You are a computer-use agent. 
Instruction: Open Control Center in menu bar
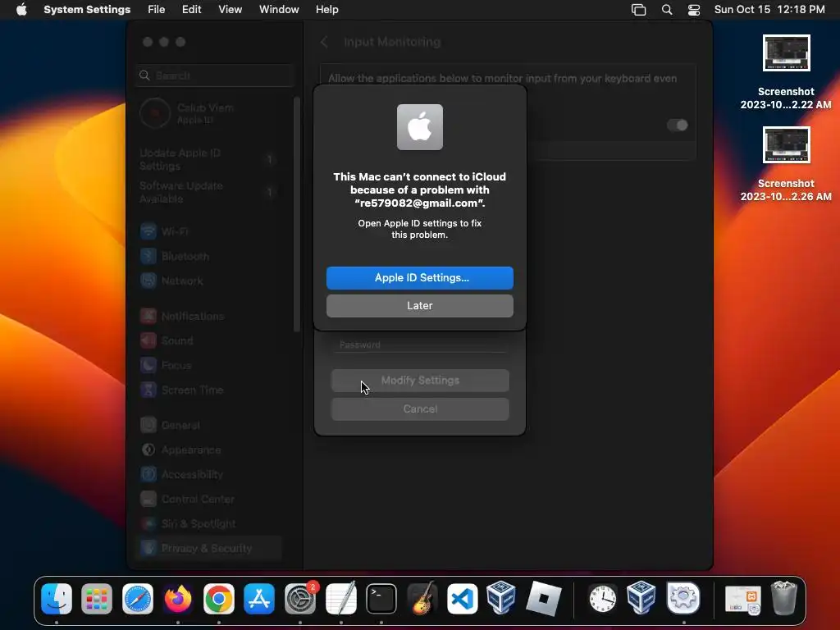coord(694,10)
